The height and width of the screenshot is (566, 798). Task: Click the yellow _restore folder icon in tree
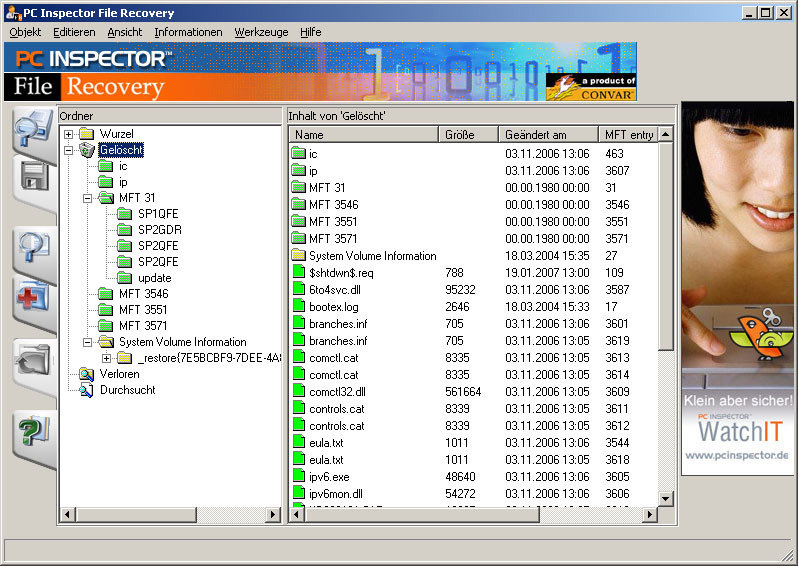(x=125, y=358)
